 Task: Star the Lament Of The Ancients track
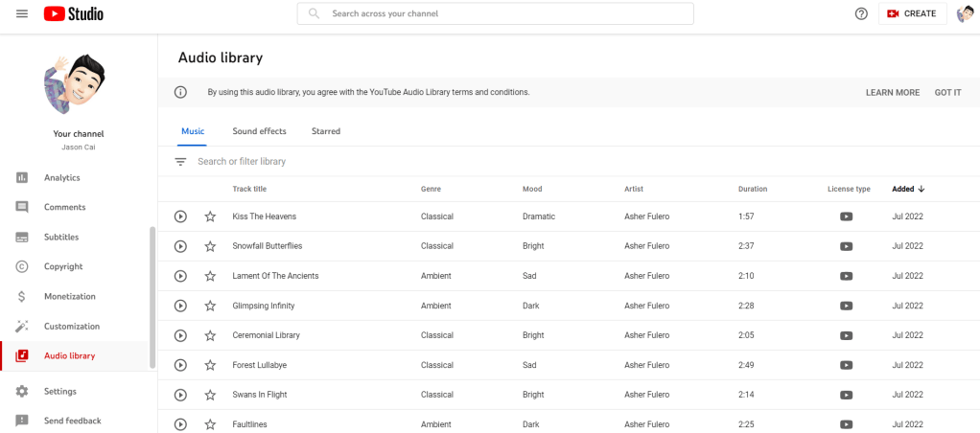click(210, 276)
